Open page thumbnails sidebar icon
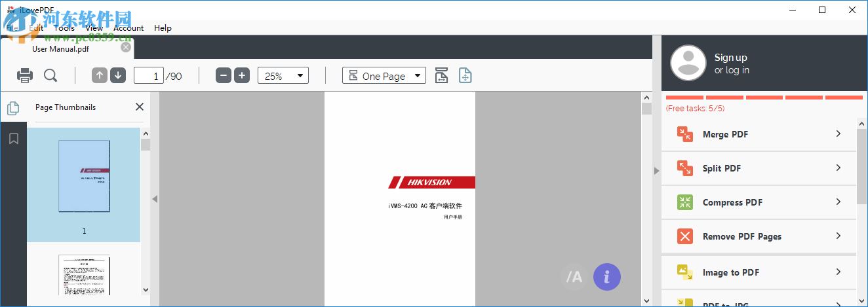868x307 pixels. 13,108
